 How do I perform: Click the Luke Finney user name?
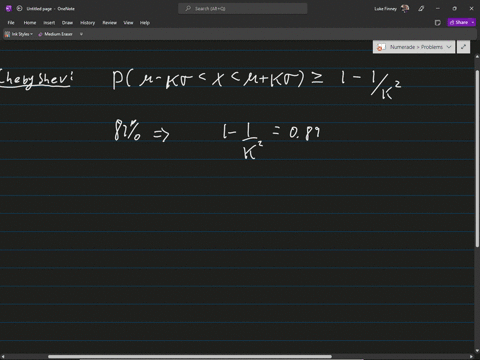tap(385, 9)
